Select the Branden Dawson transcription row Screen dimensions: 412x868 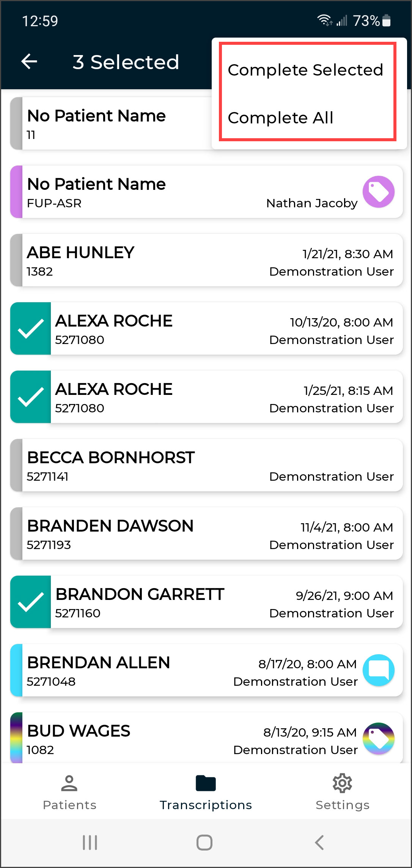206,533
